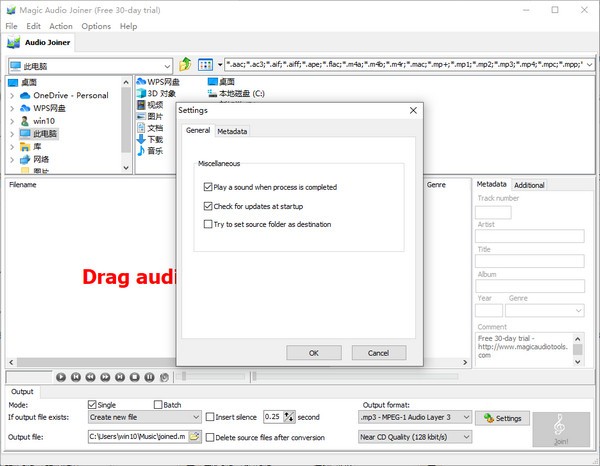Click the Audio Joiner tab
Image resolution: width=600 pixels, height=466 pixels.
(x=39, y=42)
